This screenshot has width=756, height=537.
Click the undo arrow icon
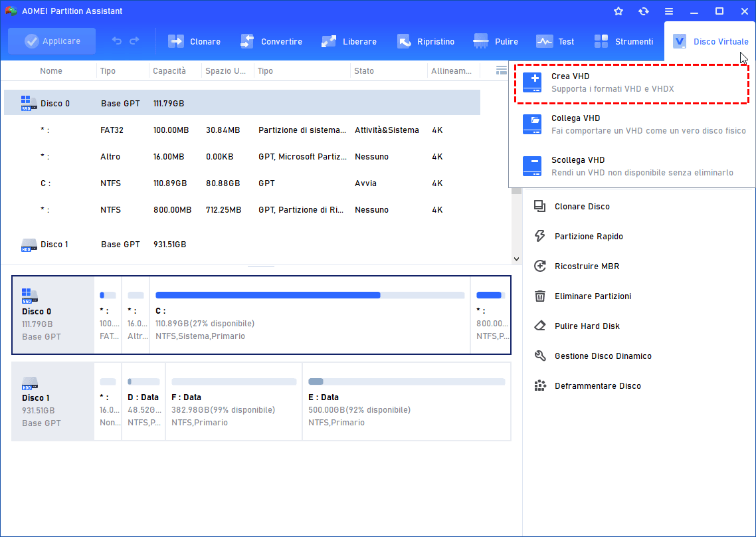[x=117, y=41]
